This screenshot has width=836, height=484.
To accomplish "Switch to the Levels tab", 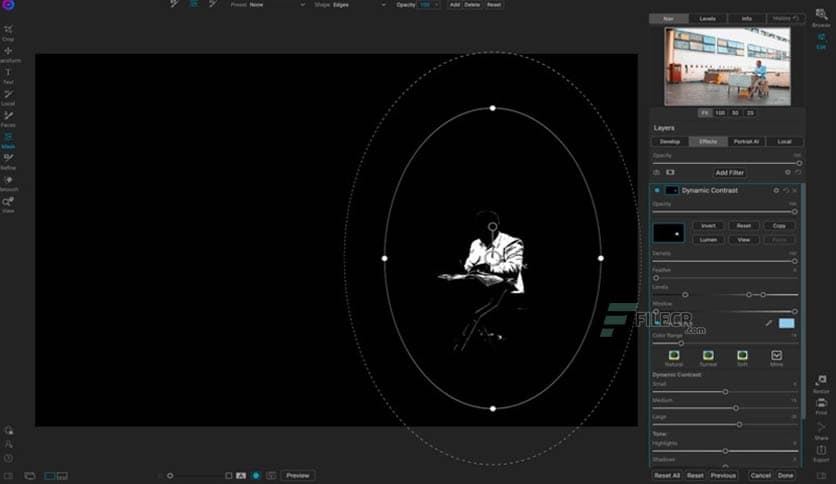I will coord(707,18).
